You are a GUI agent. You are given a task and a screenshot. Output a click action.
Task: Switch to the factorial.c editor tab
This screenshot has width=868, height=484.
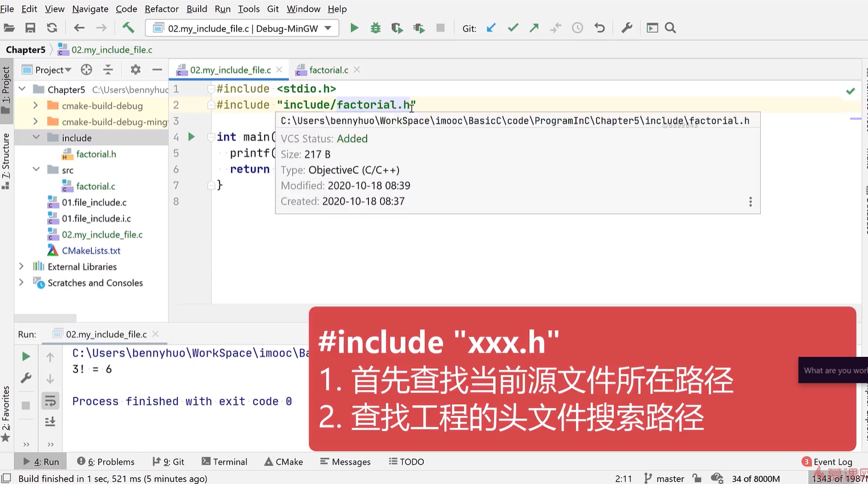point(328,70)
